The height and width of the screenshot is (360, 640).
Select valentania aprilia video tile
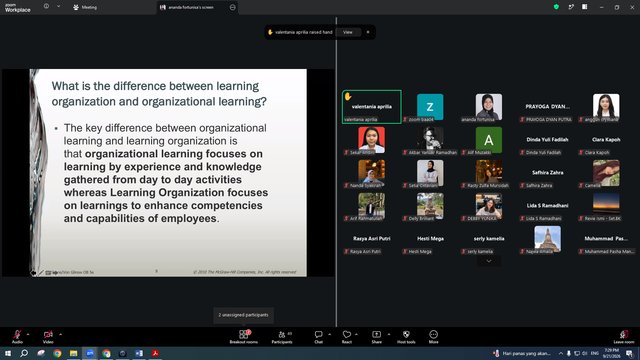(372, 107)
